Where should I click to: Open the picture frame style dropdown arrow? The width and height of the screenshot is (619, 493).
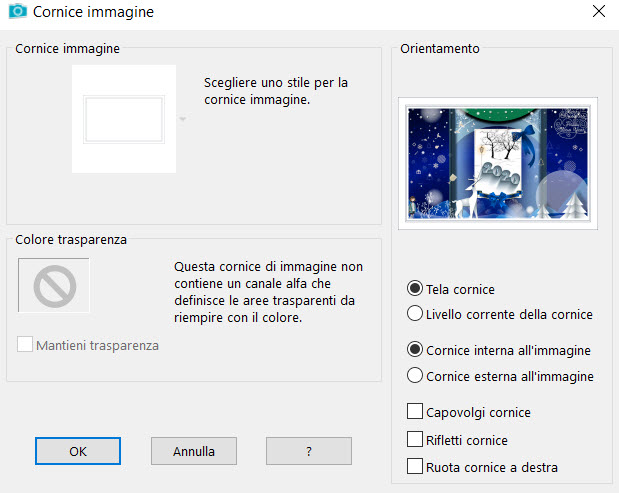pos(183,119)
